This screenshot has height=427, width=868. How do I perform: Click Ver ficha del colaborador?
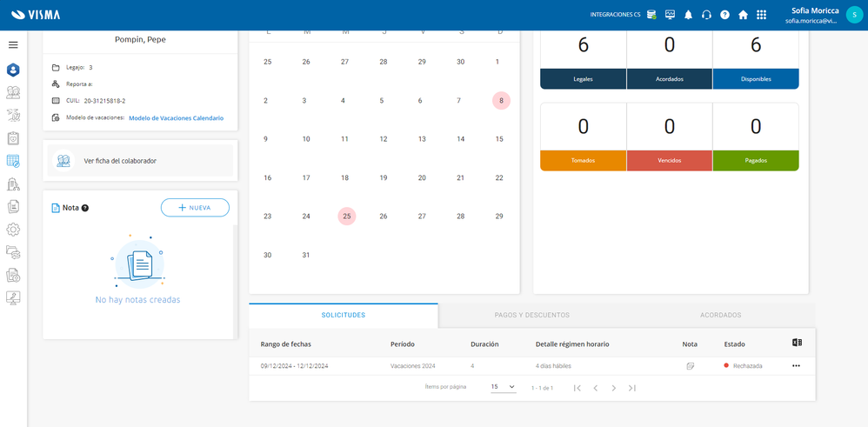[140, 161]
